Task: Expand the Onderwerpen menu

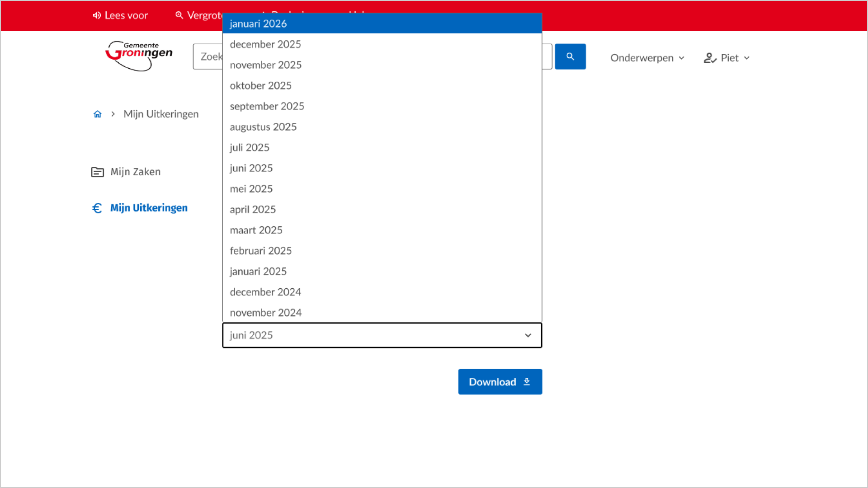Action: (x=647, y=58)
